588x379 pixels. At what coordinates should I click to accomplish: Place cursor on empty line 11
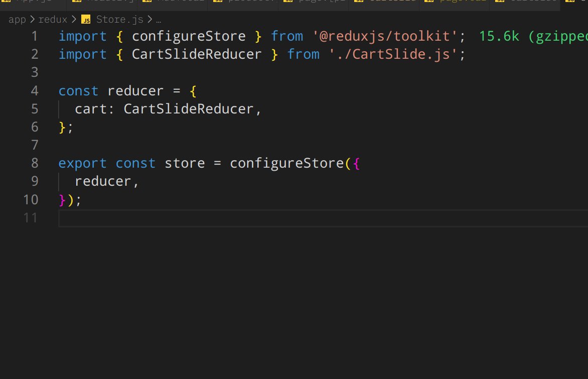click(301, 218)
